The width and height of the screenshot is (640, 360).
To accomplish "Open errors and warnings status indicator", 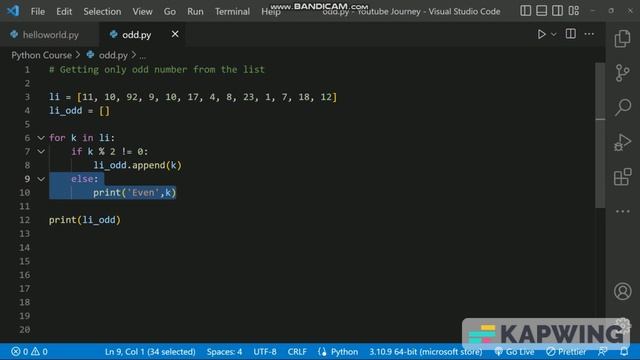I will click(x=29, y=351).
